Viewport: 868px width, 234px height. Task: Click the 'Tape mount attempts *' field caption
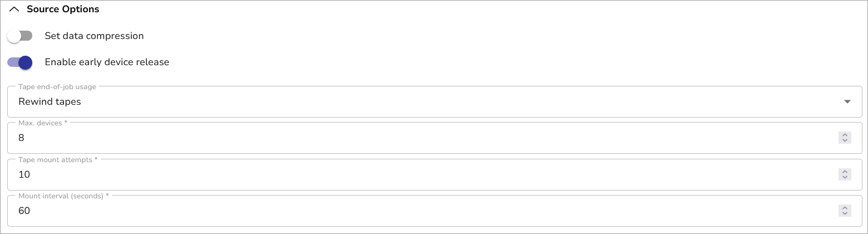tap(58, 160)
